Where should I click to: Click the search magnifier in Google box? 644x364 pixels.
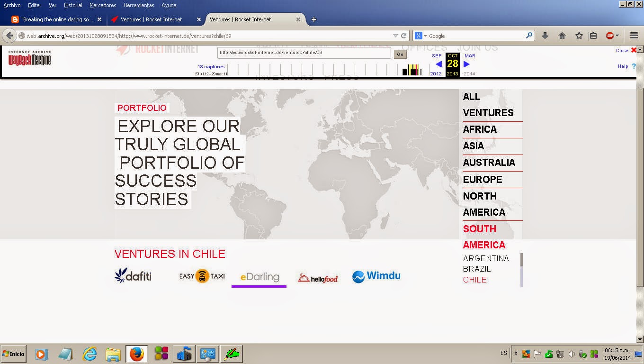[x=529, y=36]
